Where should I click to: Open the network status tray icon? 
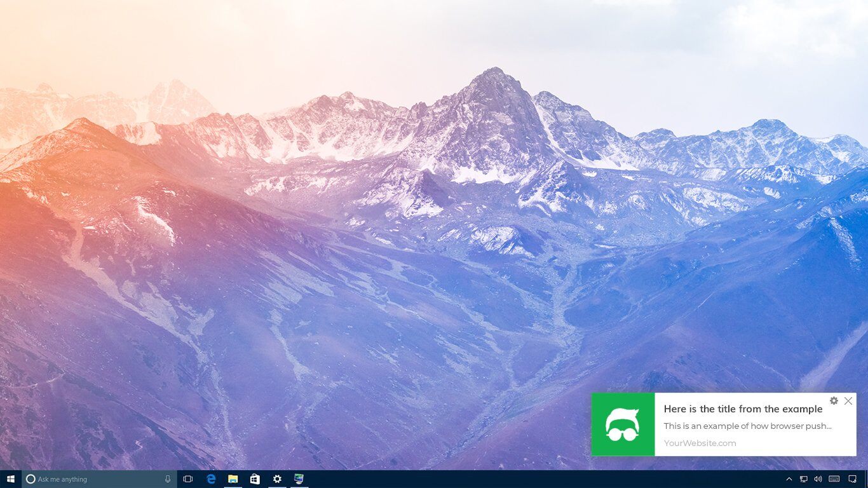click(804, 479)
